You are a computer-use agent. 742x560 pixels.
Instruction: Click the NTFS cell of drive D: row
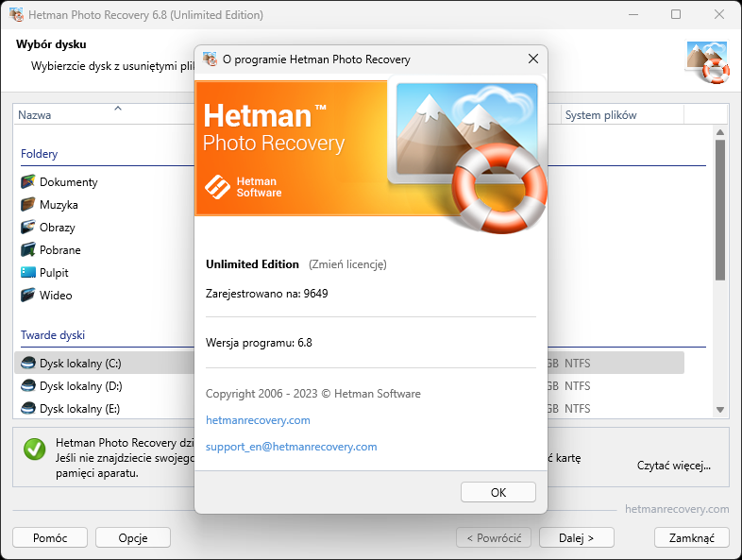pyautogui.click(x=578, y=386)
